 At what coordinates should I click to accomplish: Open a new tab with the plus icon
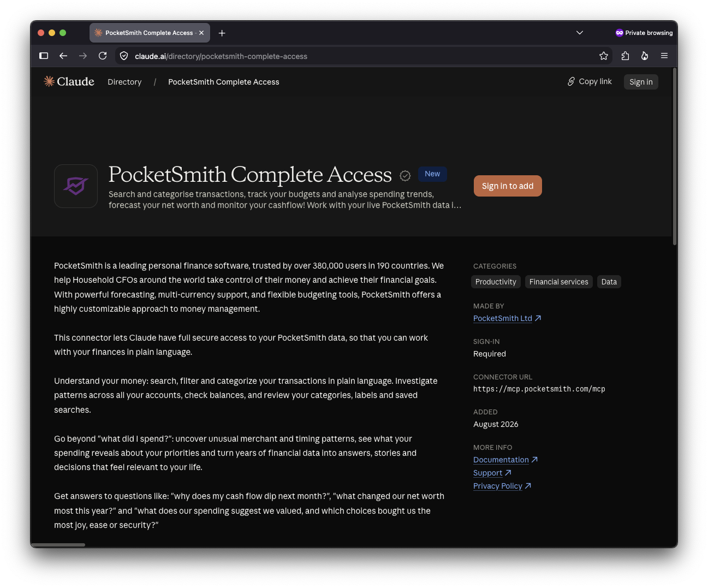[x=222, y=33]
